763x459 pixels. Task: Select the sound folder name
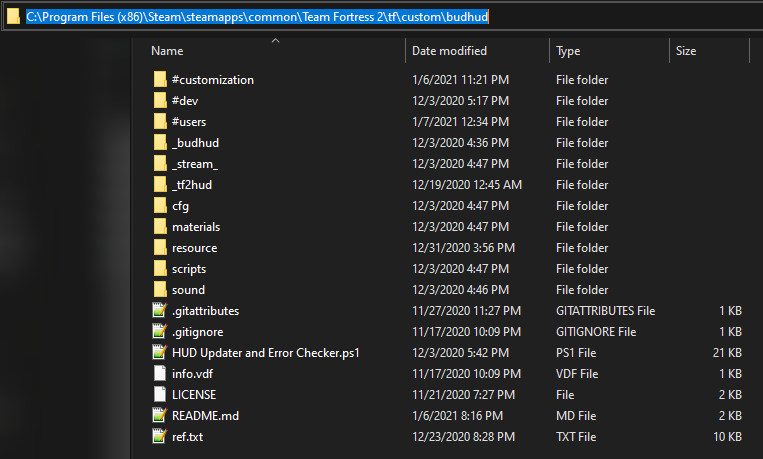pos(188,290)
